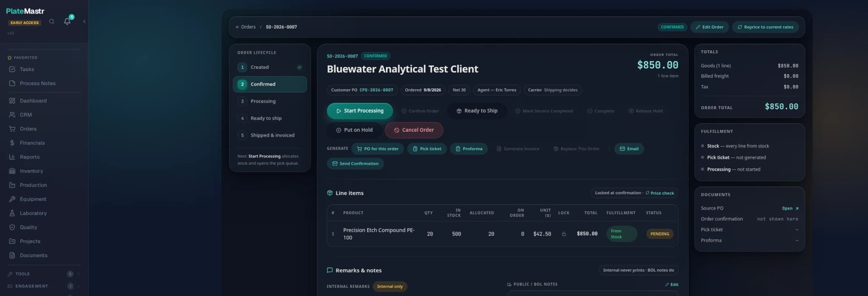Image resolution: width=868 pixels, height=296 pixels.
Task: Click the PENDING status badge
Action: click(660, 234)
